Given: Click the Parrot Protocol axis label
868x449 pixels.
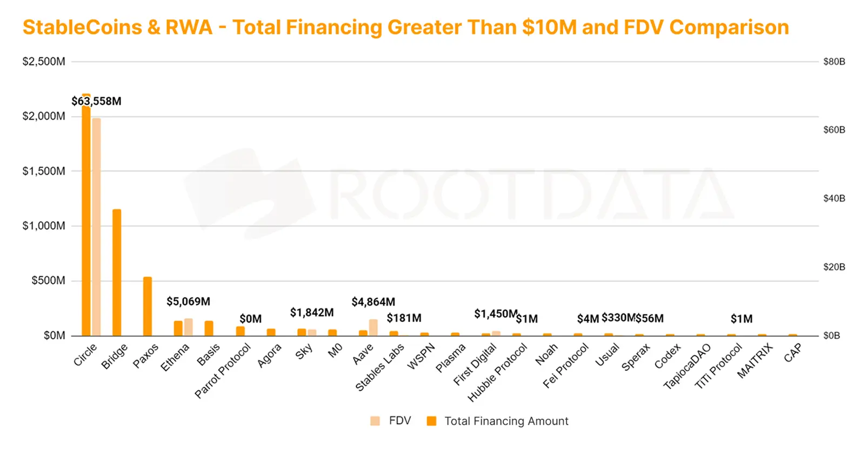Looking at the screenshot, I should [x=224, y=371].
